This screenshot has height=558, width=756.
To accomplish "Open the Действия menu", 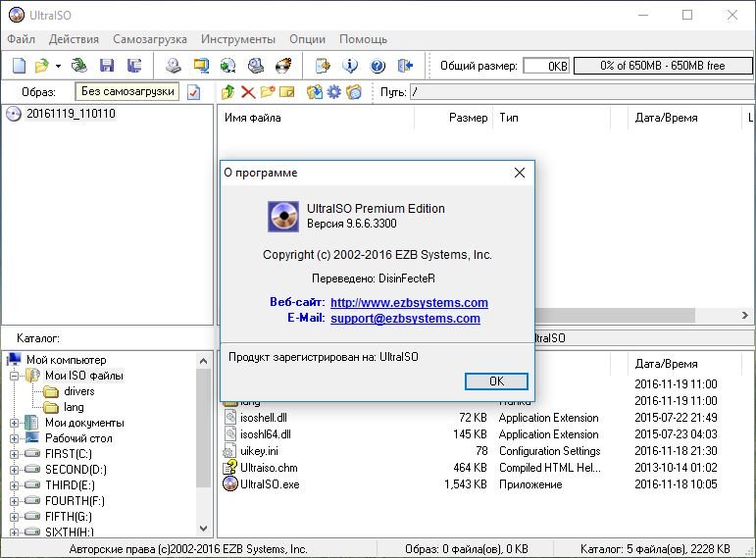I will [x=74, y=39].
